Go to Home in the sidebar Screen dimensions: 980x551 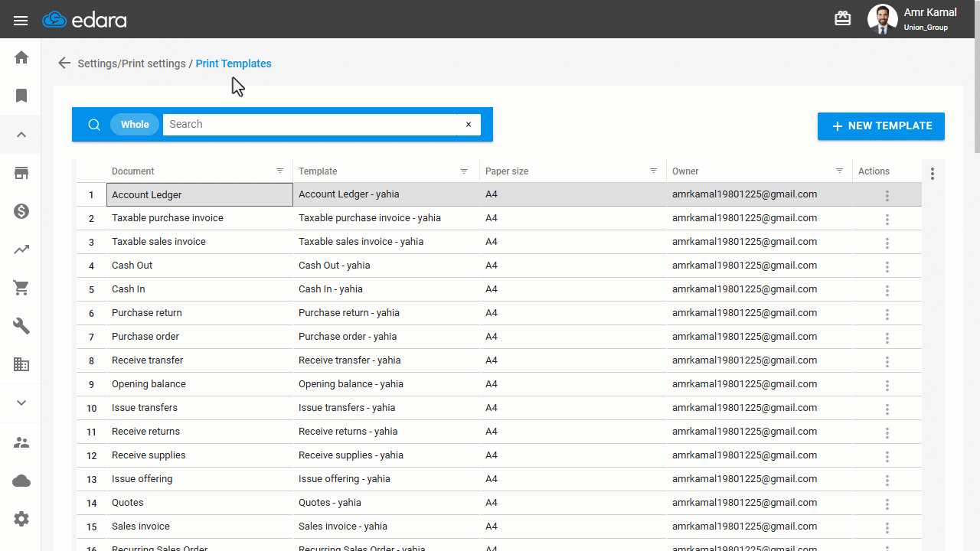[x=21, y=57]
